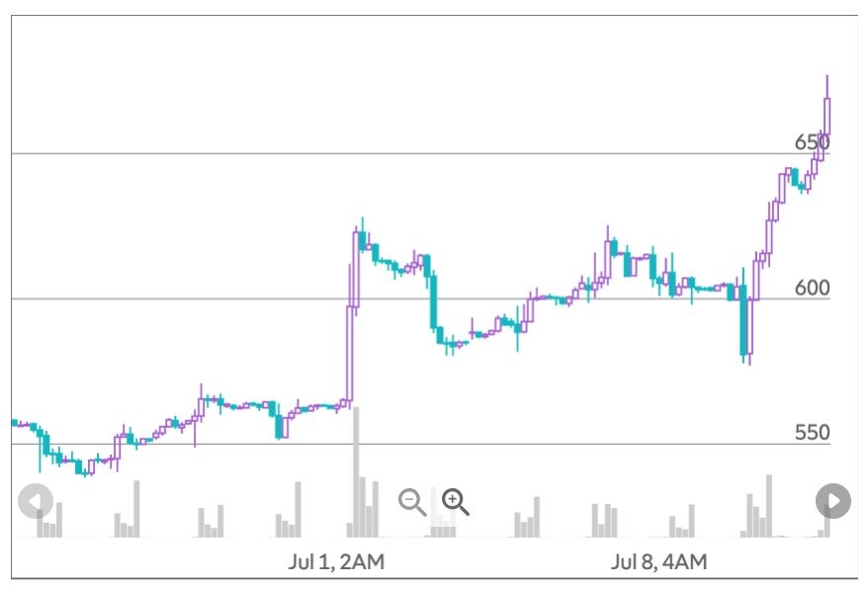This screenshot has height=591, width=868.
Task: Pan chart right with the right arrow button
Action: tap(833, 501)
